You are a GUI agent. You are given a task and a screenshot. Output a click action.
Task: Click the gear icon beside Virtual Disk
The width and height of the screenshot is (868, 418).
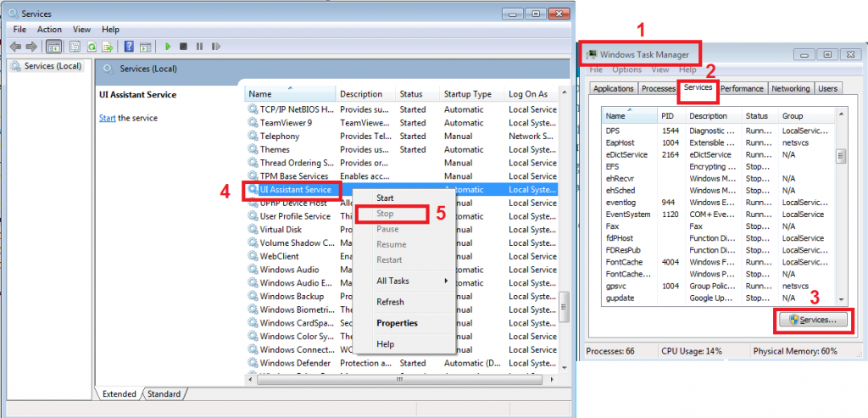click(253, 230)
